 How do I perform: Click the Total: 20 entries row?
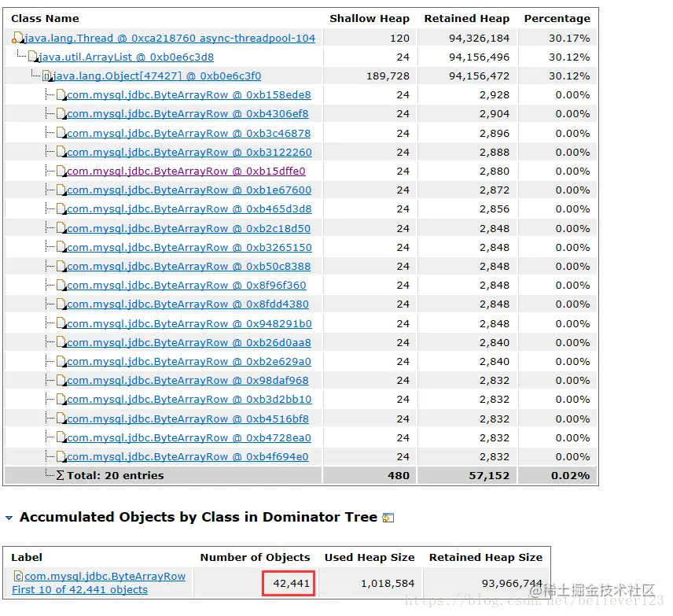(300, 475)
